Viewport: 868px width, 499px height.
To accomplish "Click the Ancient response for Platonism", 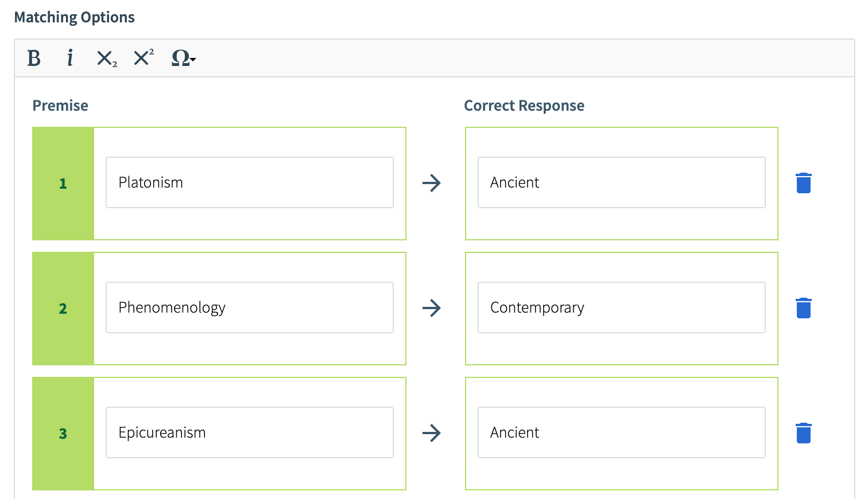I will pyautogui.click(x=621, y=182).
